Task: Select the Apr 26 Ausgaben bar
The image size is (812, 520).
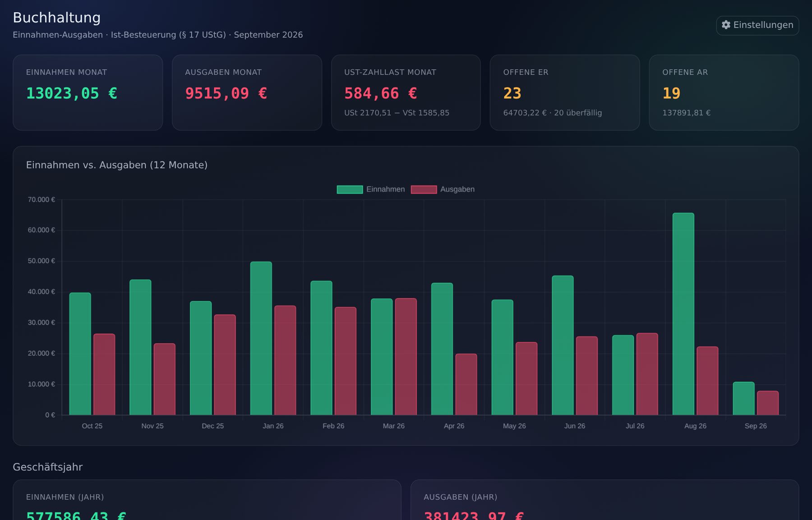Action: [x=466, y=384]
